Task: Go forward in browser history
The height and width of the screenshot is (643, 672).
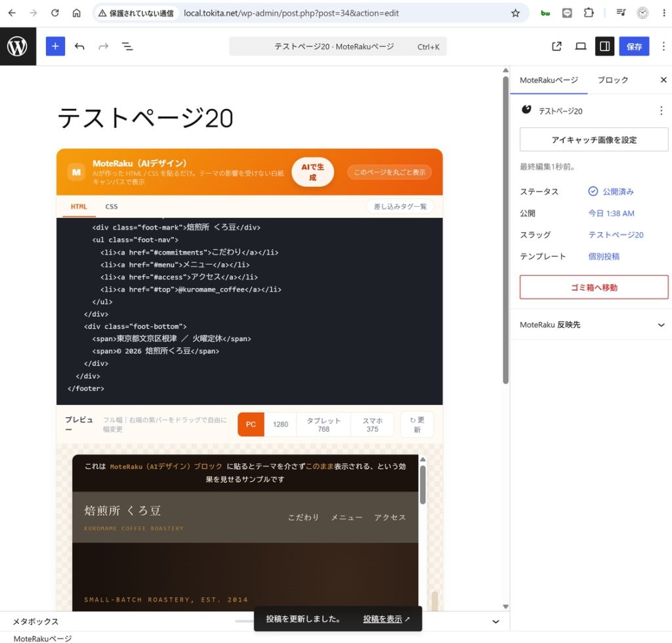Action: coord(33,13)
